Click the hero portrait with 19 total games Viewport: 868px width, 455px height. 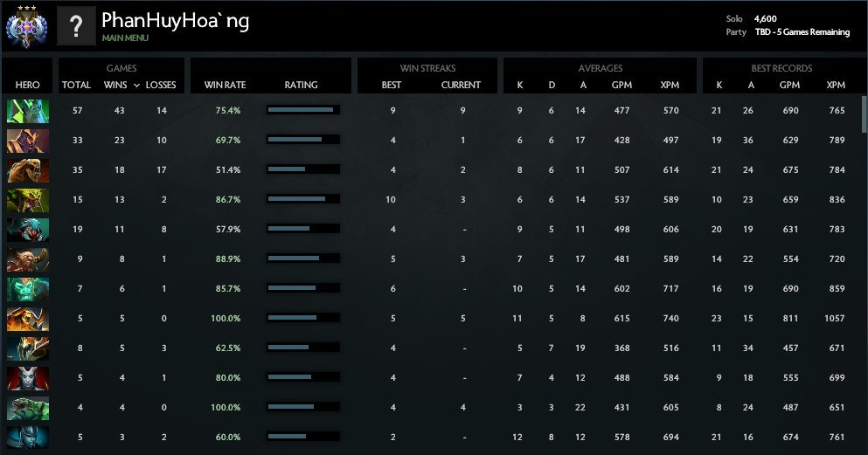[x=27, y=230]
